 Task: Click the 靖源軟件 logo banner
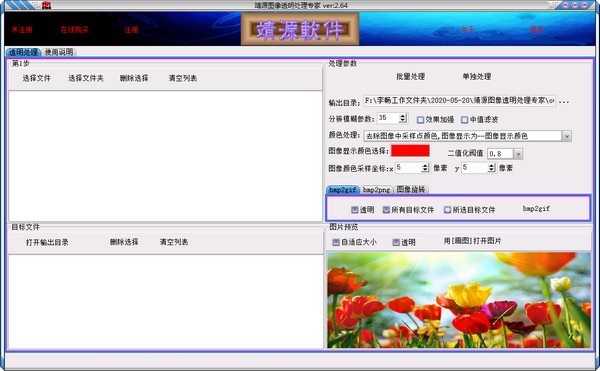300,29
